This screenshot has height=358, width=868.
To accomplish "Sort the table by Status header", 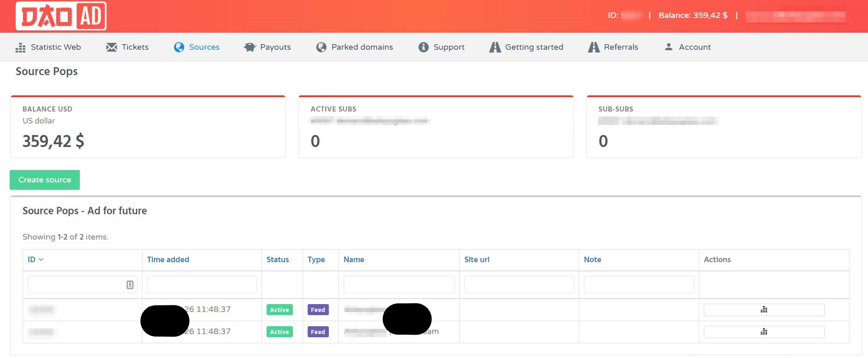I will [x=277, y=259].
